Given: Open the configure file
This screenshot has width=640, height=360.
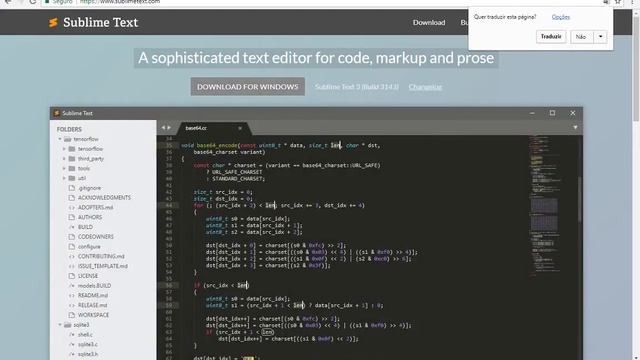Looking at the screenshot, I should tap(89, 247).
